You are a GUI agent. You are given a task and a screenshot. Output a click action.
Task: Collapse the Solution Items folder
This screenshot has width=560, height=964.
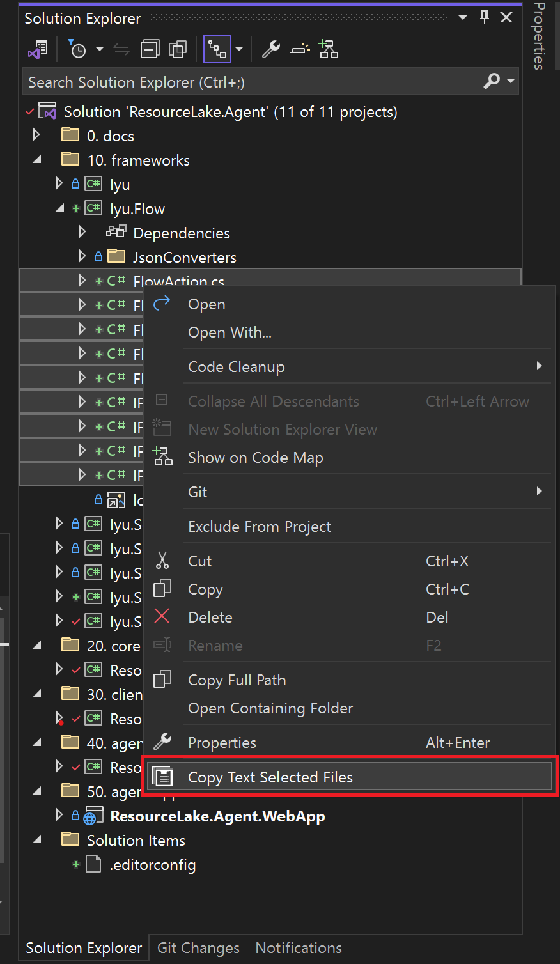(x=38, y=840)
